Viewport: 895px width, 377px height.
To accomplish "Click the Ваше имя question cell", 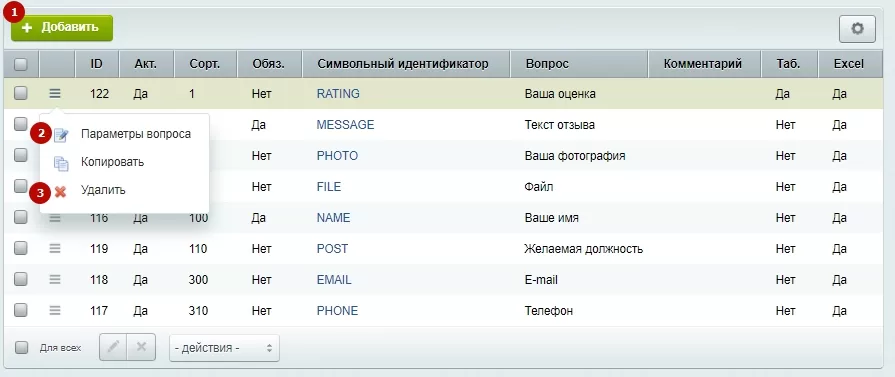I will pos(551,218).
